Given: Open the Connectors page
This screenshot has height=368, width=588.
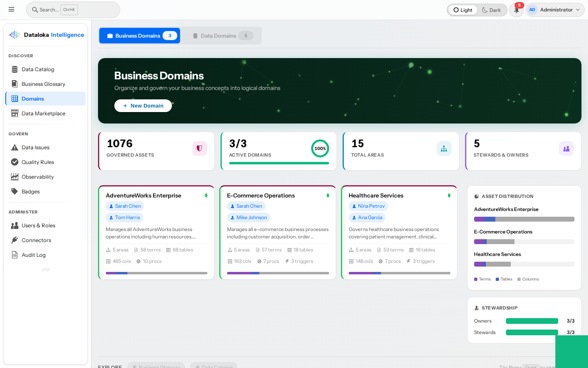Looking at the screenshot, I should tap(36, 240).
